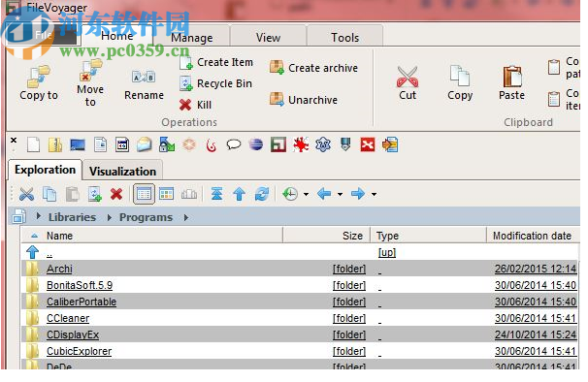The image size is (588, 382).
Task: Select the Exploration tab
Action: click(45, 170)
